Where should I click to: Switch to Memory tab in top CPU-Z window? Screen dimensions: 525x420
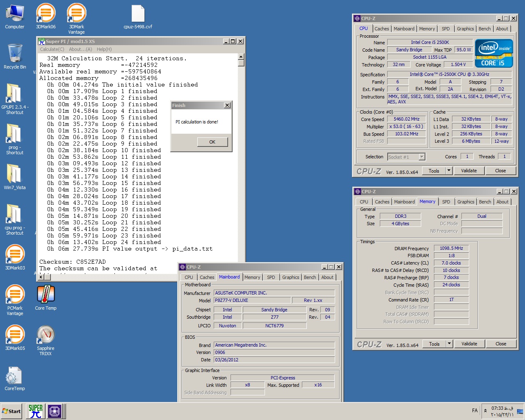[427, 29]
